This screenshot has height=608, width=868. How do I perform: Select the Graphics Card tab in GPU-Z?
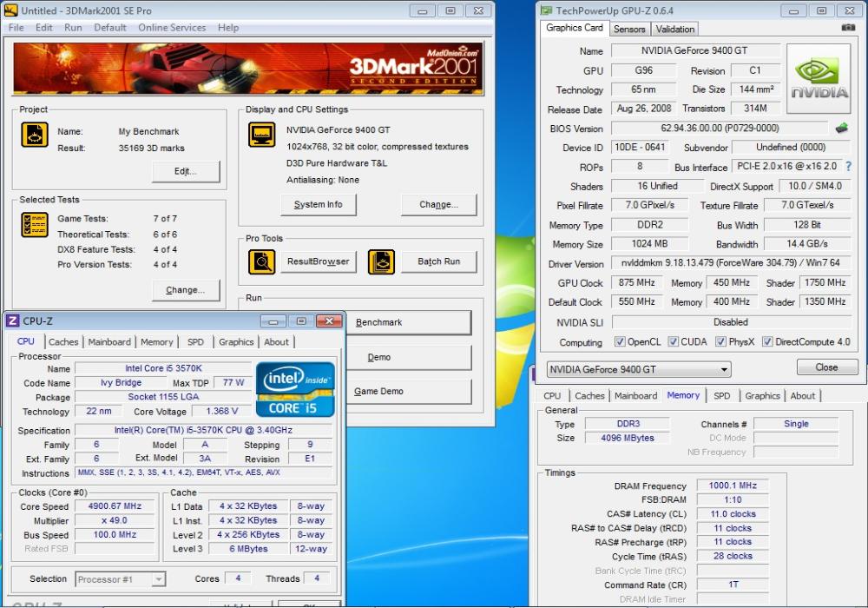575,28
